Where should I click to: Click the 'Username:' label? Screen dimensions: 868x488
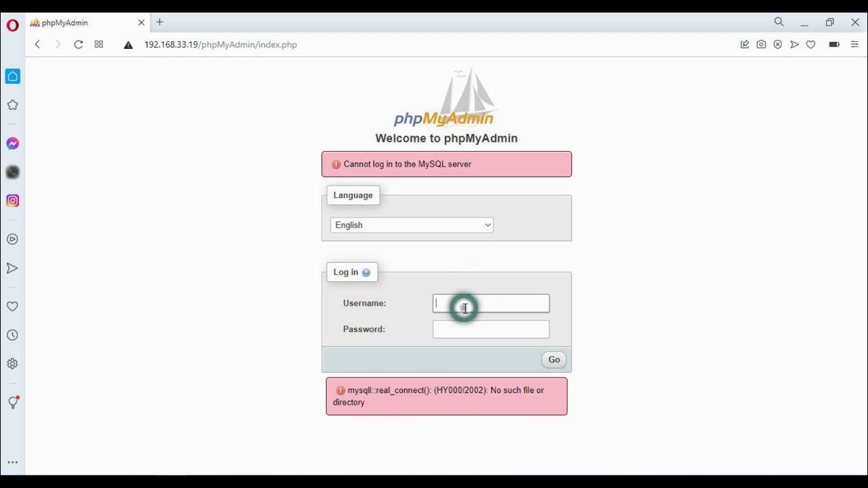[365, 304]
